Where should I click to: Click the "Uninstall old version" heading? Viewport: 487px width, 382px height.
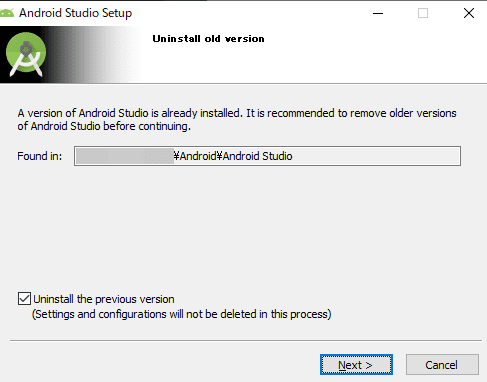pyautogui.click(x=208, y=39)
